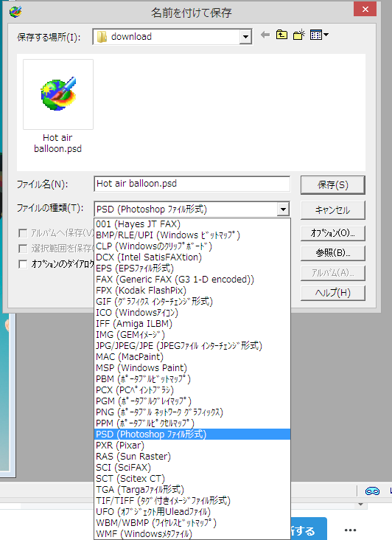The image size is (392, 540).
Task: Toggle the アルバムへ保存 checkbox
Action: click(23, 233)
